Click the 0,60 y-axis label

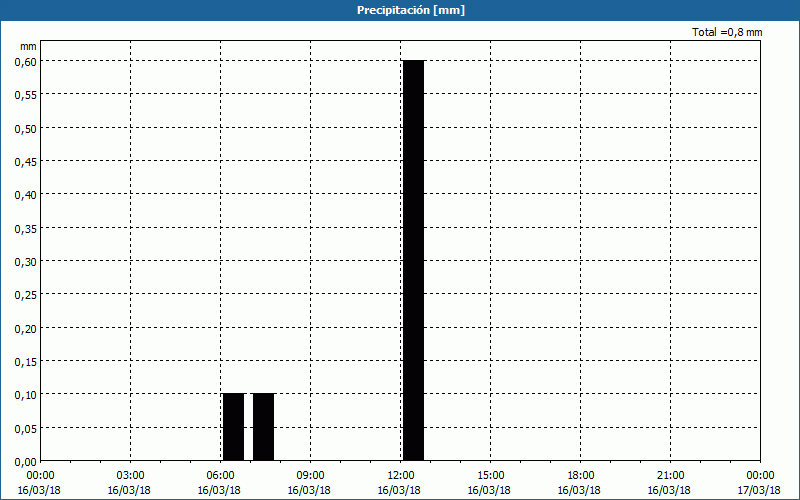[26, 62]
